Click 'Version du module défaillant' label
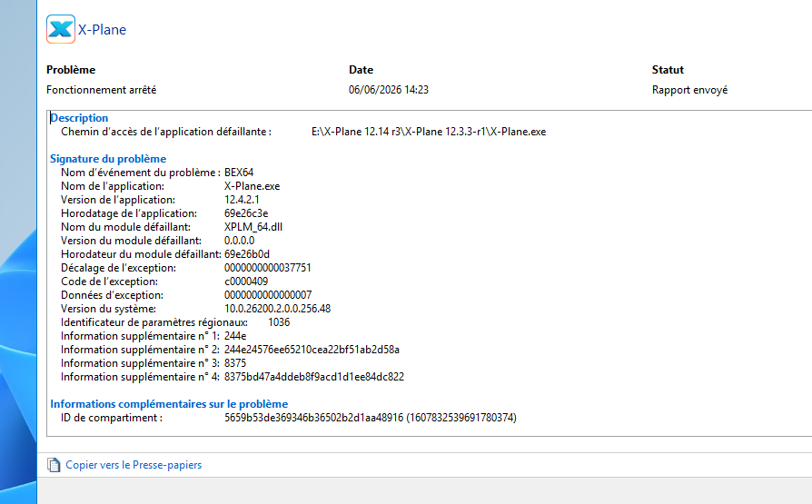812x504 pixels. pos(131,241)
